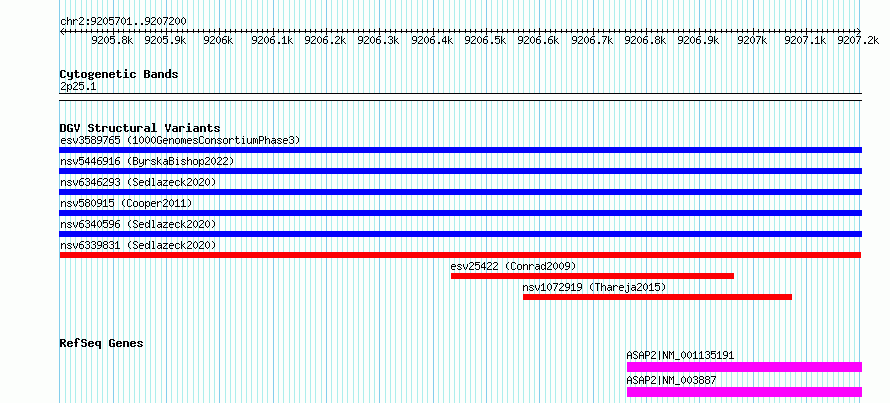This screenshot has height=403, width=890.
Task: Click the 9206.1k ruler tick label
Action: pyautogui.click(x=272, y=40)
